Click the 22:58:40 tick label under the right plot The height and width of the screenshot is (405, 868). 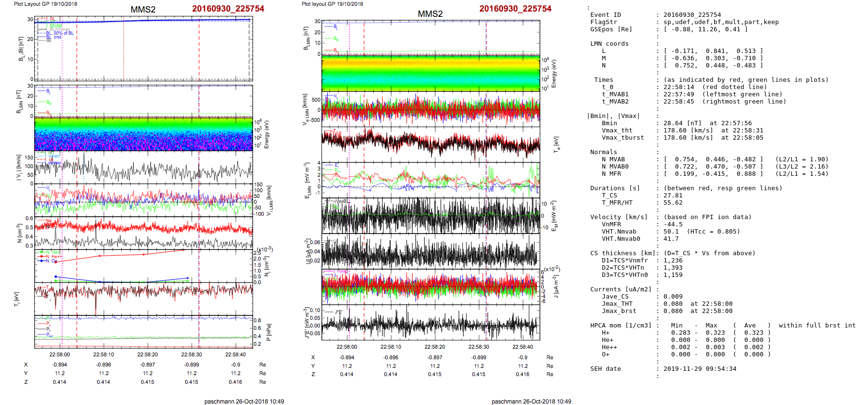[523, 347]
